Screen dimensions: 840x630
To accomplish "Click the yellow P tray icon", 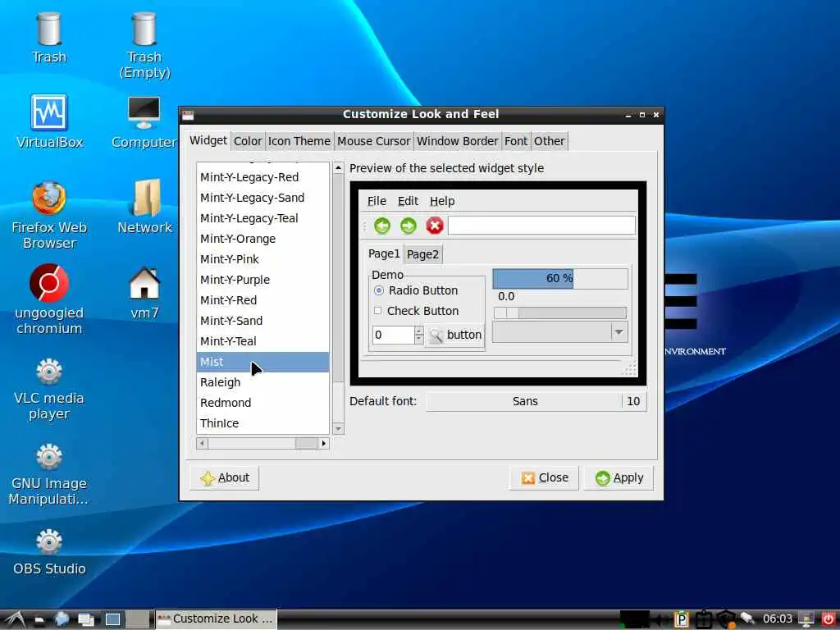I will [x=682, y=619].
